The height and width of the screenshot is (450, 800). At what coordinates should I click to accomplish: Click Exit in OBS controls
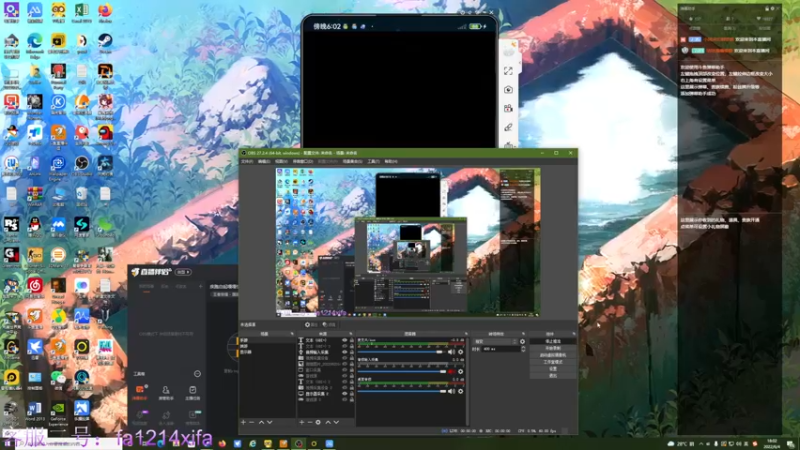tap(553, 376)
